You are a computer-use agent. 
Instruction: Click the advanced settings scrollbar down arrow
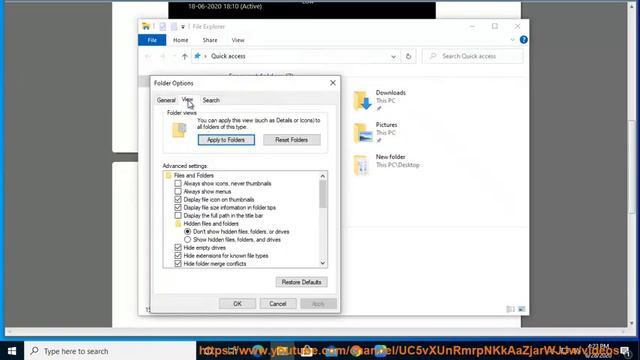click(322, 263)
